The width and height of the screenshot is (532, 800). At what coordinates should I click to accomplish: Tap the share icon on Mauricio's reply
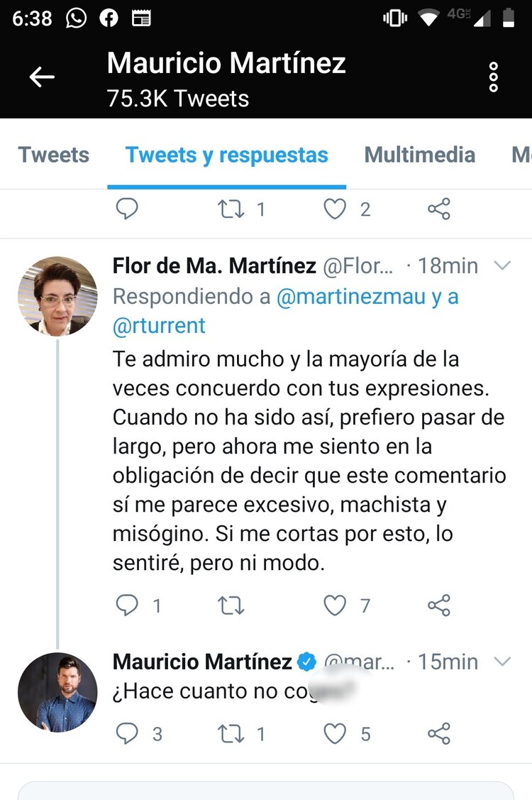point(438,734)
